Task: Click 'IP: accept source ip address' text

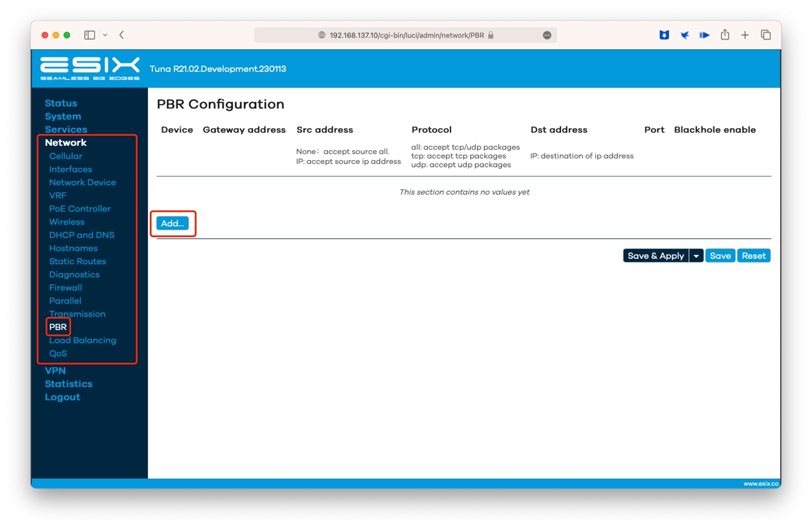Action: pyautogui.click(x=348, y=162)
